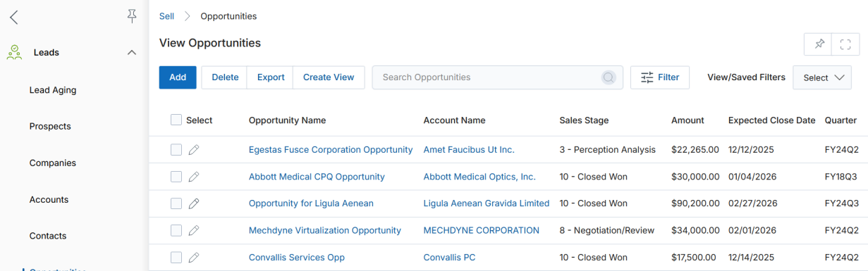Open Accounts menu item
Viewport: 868px width, 271px height.
49,200
